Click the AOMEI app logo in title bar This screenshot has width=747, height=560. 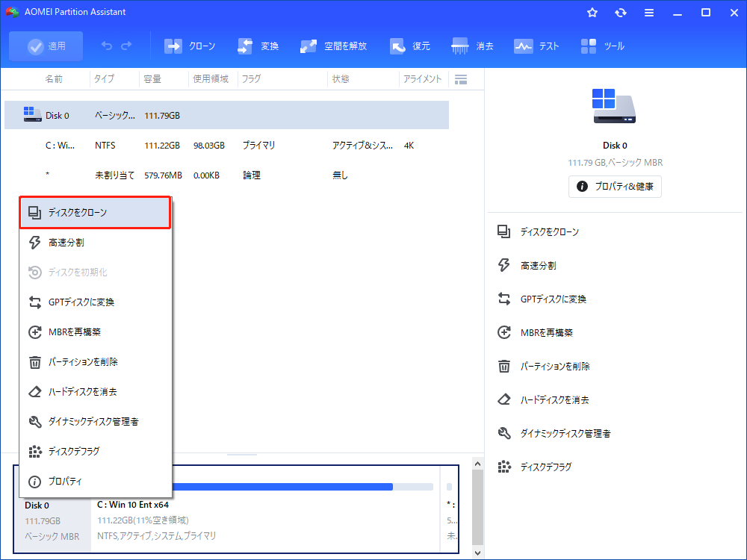[13, 12]
